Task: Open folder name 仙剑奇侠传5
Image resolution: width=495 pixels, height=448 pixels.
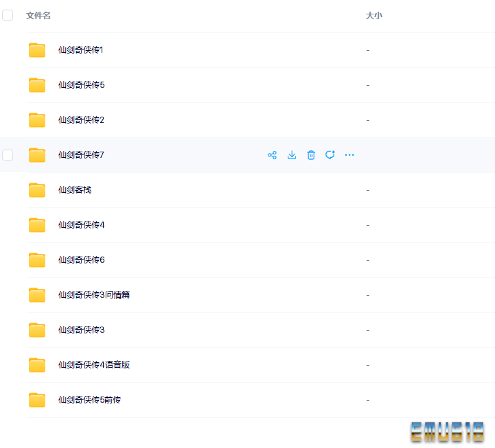Action: tap(82, 85)
